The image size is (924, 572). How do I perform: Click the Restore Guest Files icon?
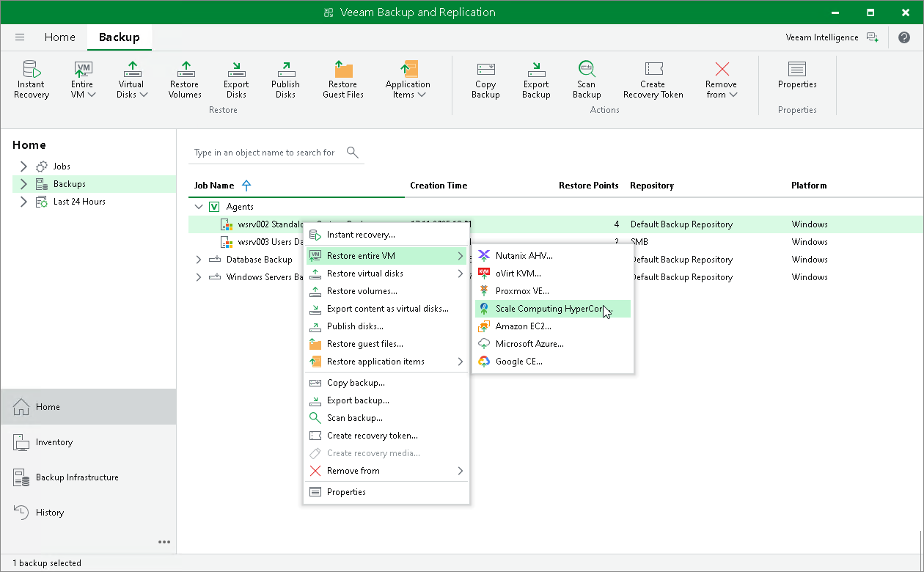click(x=342, y=78)
